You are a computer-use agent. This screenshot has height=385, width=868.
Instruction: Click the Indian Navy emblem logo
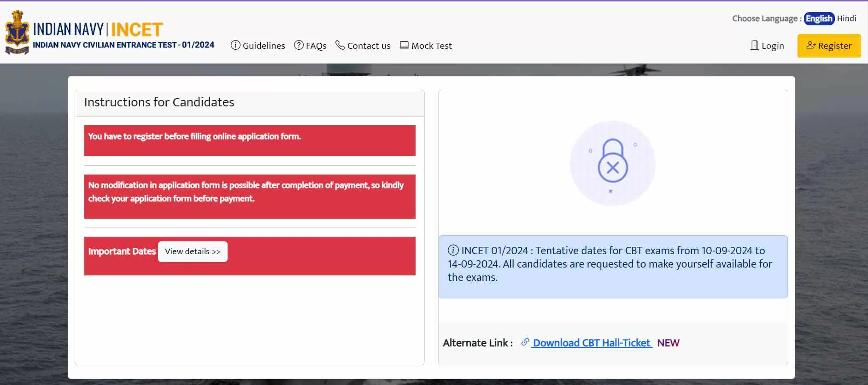(x=17, y=32)
